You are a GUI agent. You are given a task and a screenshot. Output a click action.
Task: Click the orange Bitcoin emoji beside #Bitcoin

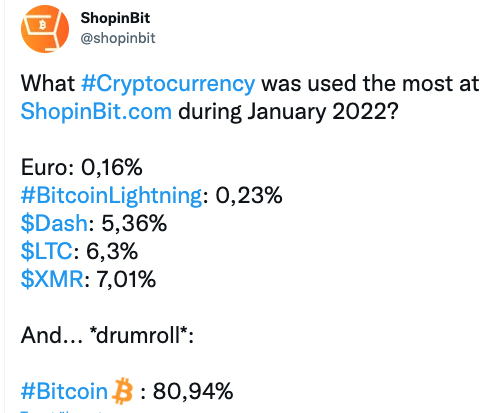122,391
